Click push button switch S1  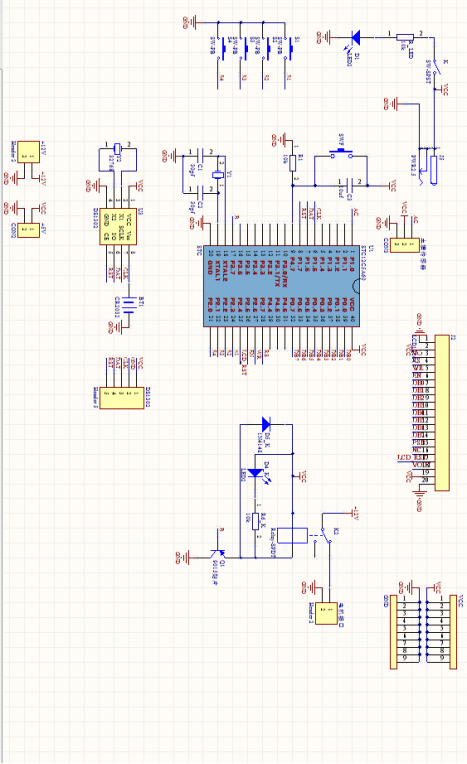pos(287,49)
